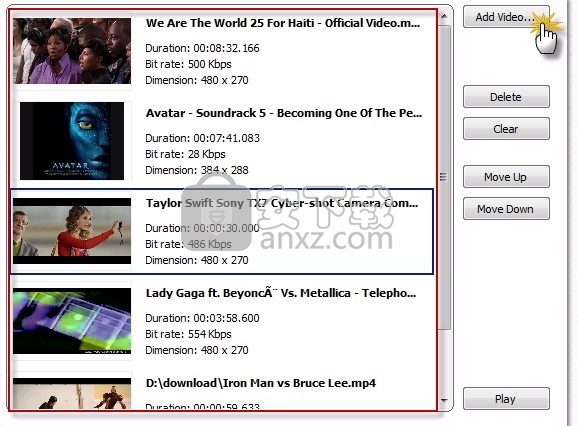Clear the video list

506,129
